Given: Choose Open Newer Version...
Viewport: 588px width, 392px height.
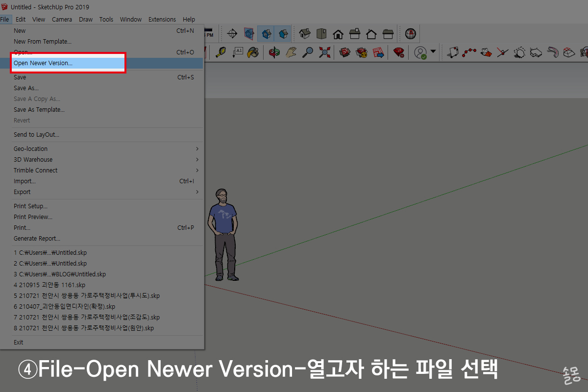Looking at the screenshot, I should click(102, 63).
